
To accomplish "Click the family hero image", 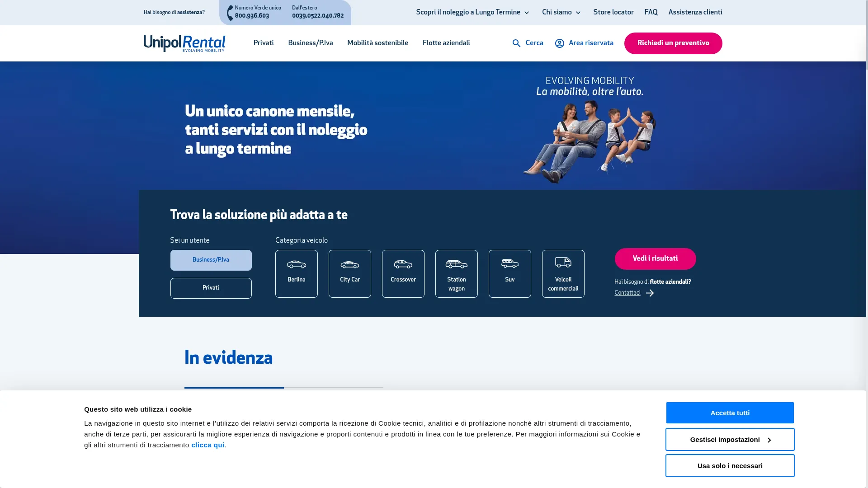I will click(x=590, y=141).
